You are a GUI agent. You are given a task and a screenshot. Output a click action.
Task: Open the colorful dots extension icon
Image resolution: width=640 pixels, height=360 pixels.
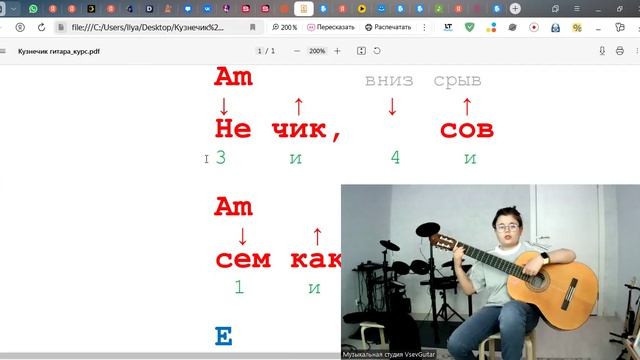coord(491,27)
